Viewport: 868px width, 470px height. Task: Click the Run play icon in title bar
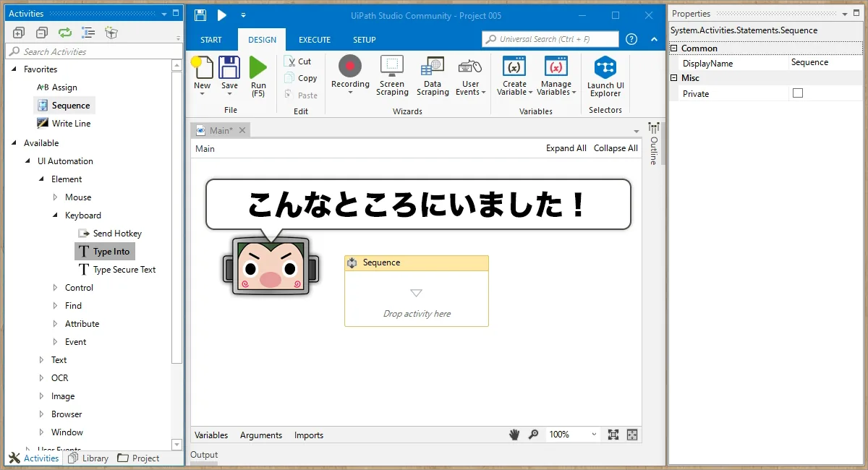pyautogui.click(x=222, y=15)
